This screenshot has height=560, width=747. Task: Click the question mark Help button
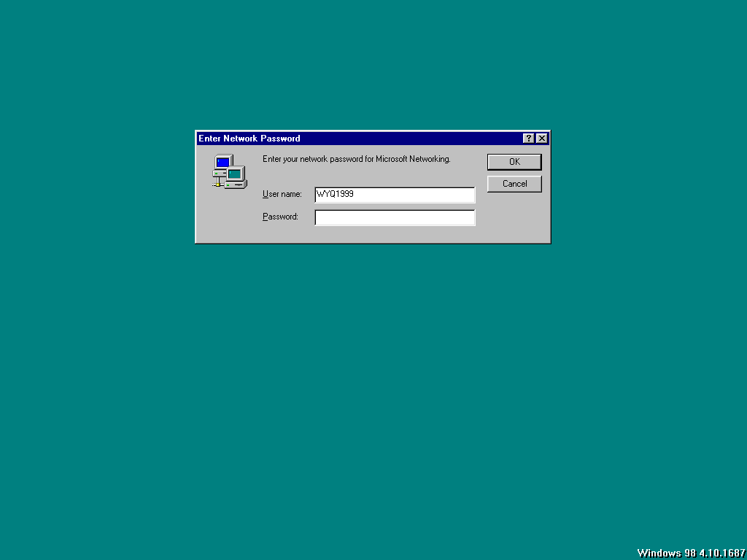tap(528, 139)
